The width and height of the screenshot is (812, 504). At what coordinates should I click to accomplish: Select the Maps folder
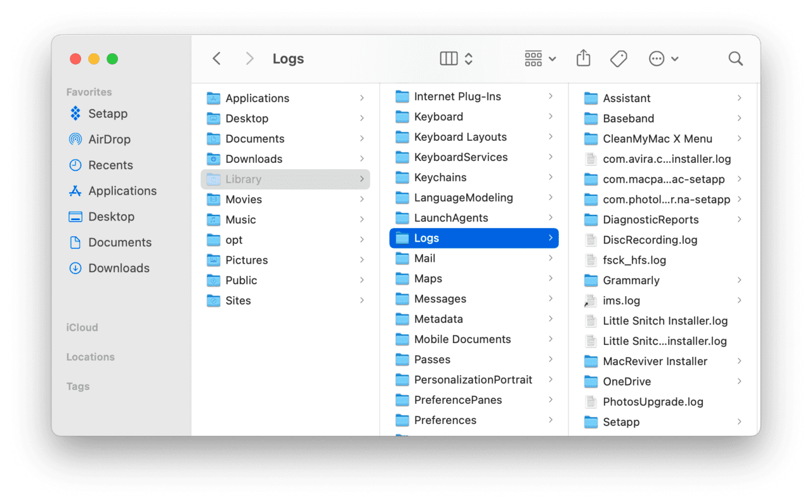point(474,279)
